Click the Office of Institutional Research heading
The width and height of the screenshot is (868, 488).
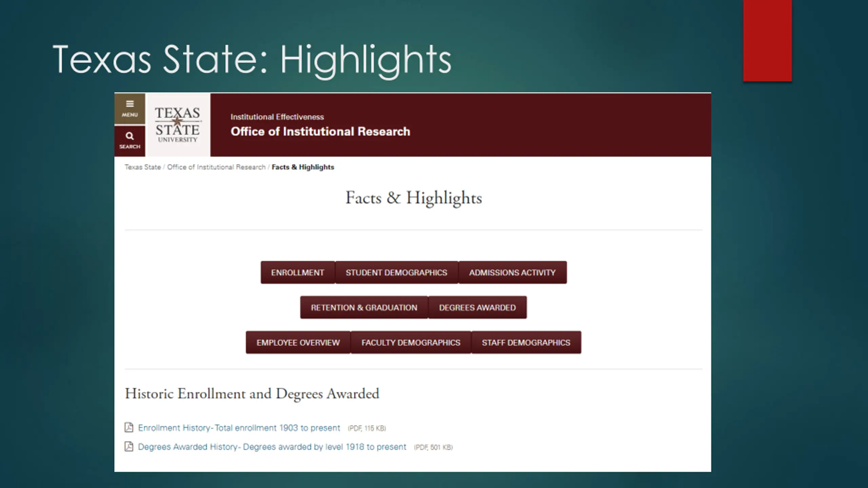[x=320, y=131]
